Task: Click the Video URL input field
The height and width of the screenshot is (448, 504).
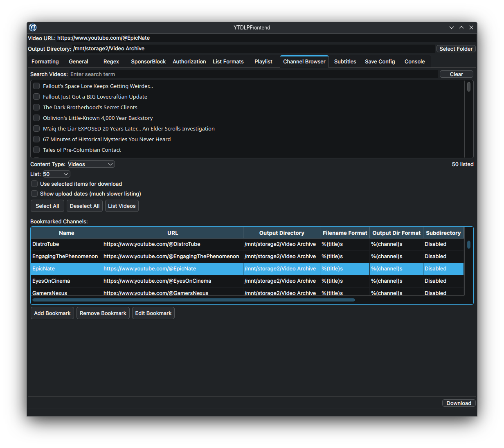Action: coord(266,38)
